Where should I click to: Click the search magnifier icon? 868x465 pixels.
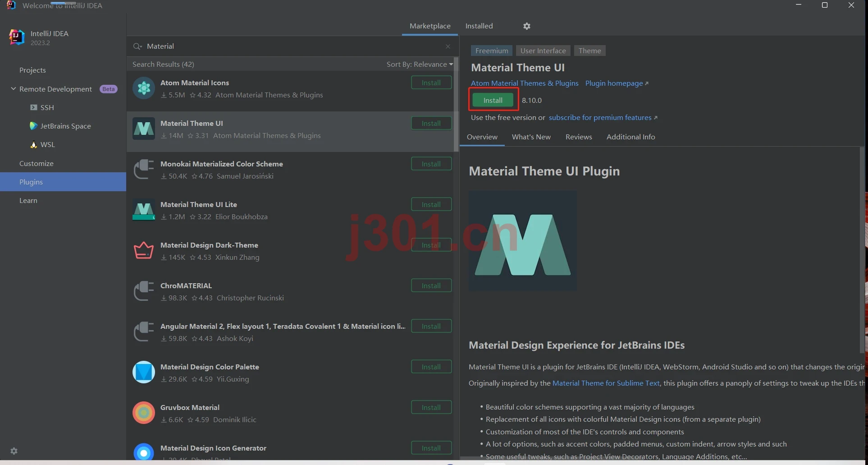point(137,46)
